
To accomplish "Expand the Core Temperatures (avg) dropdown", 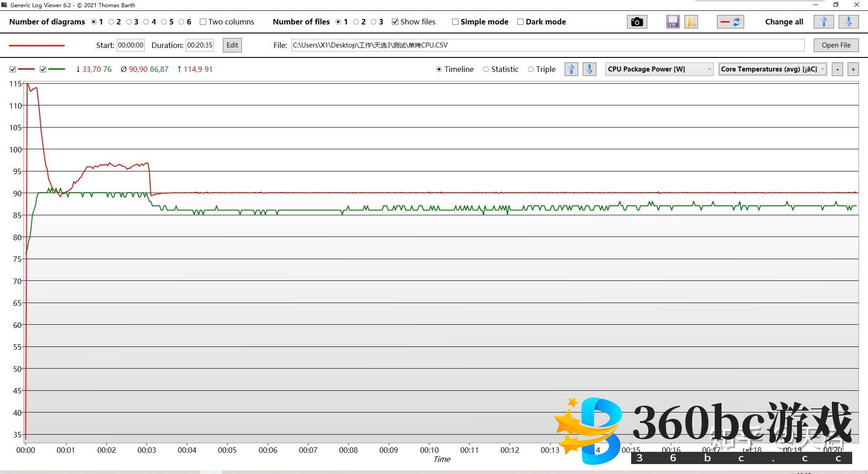I will 773,69.
